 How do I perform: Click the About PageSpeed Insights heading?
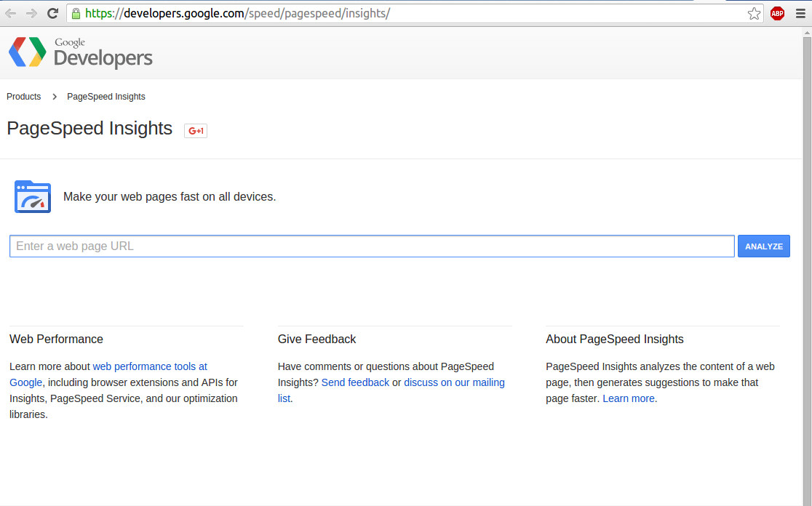pyautogui.click(x=615, y=340)
